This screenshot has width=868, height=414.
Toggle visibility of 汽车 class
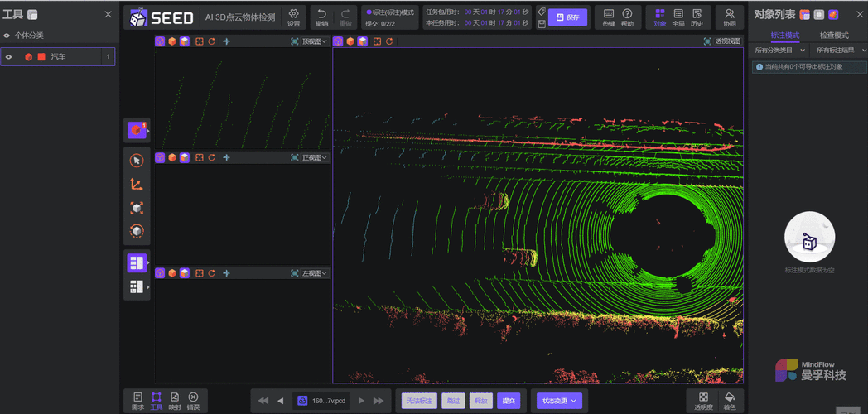click(x=9, y=56)
